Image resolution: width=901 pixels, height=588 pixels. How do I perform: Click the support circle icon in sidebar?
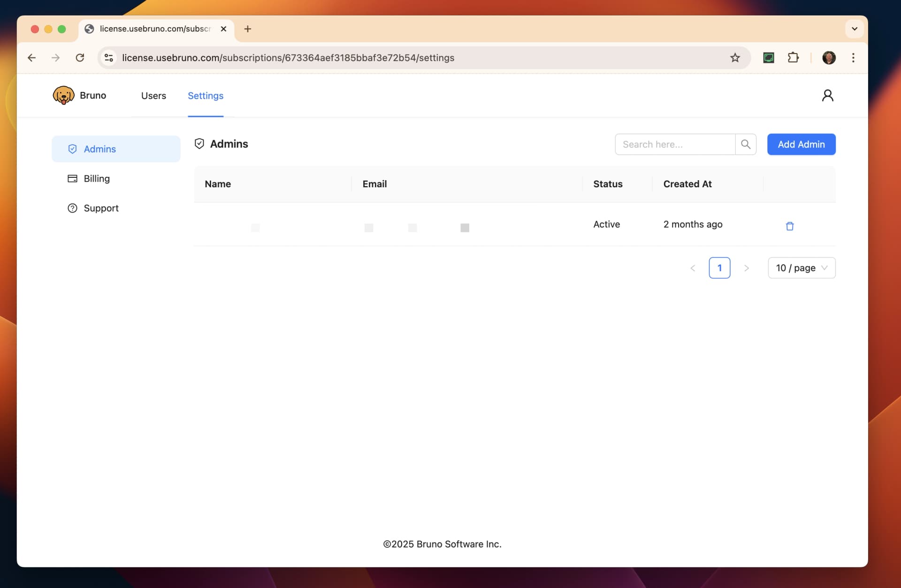click(x=72, y=207)
